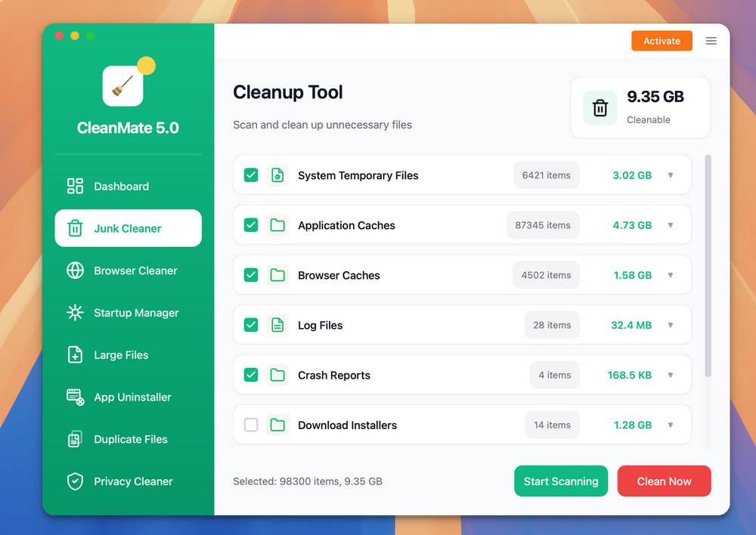Uncheck Log Files checkbox
The height and width of the screenshot is (535, 756).
pos(251,325)
